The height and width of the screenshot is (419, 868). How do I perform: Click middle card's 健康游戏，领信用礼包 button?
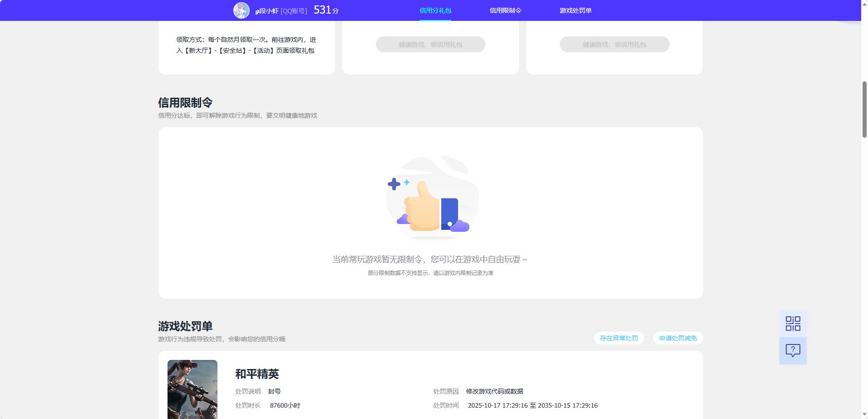click(x=430, y=45)
